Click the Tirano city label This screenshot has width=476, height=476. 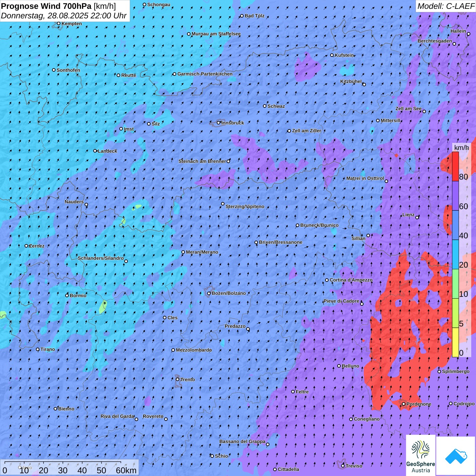tap(48, 349)
